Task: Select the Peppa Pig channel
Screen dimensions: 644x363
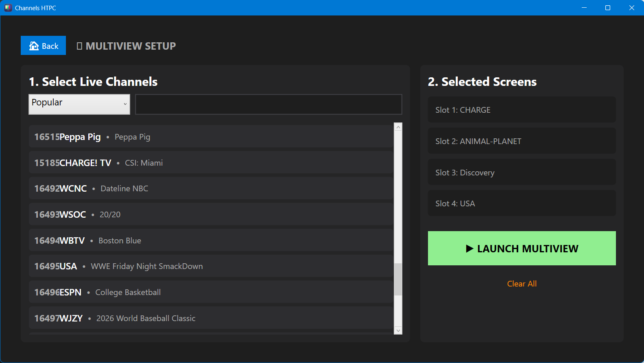Action: click(211, 137)
